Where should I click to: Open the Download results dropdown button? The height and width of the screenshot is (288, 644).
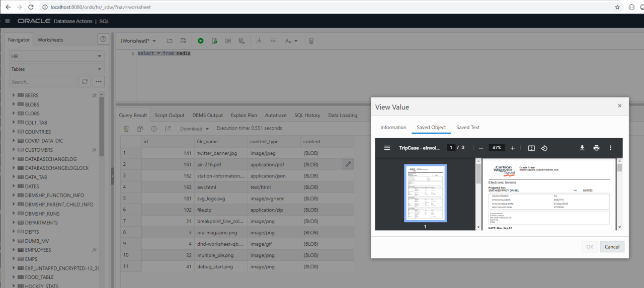[194, 129]
